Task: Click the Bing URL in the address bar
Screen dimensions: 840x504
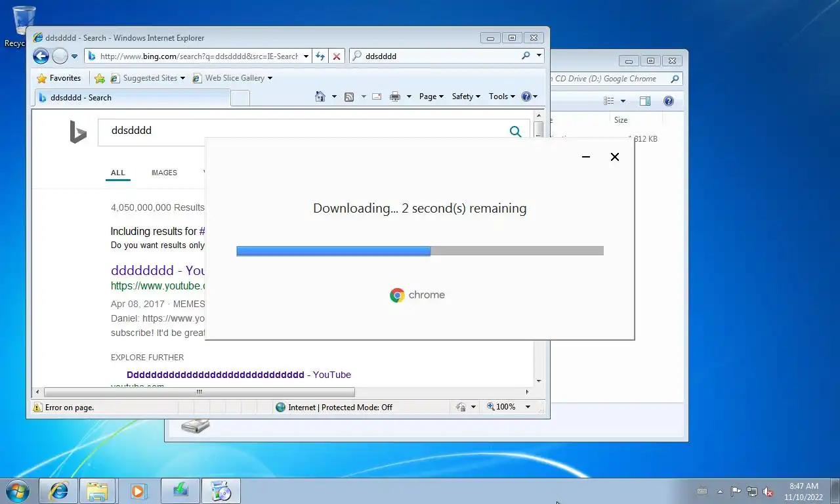Action: (199, 56)
